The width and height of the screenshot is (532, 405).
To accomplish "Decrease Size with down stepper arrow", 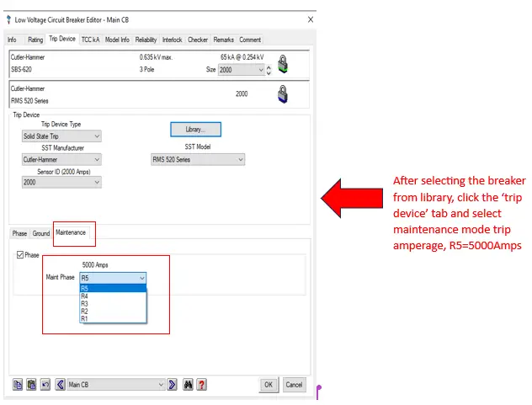I will pos(269,72).
